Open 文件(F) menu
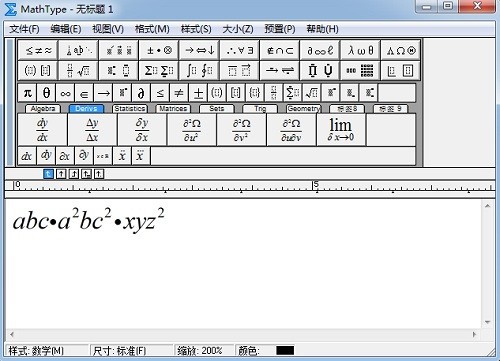Image resolution: width=500 pixels, height=361 pixels. tap(24, 29)
